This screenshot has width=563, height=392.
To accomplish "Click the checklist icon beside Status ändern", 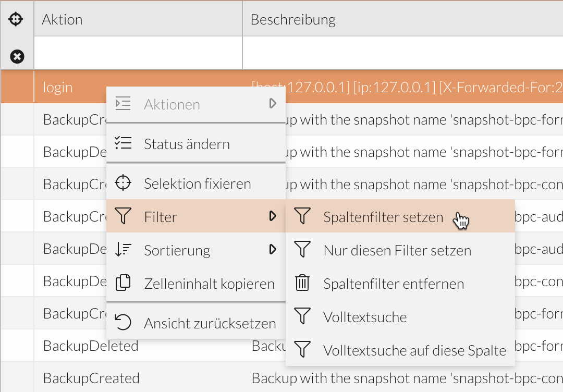I will pos(123,144).
